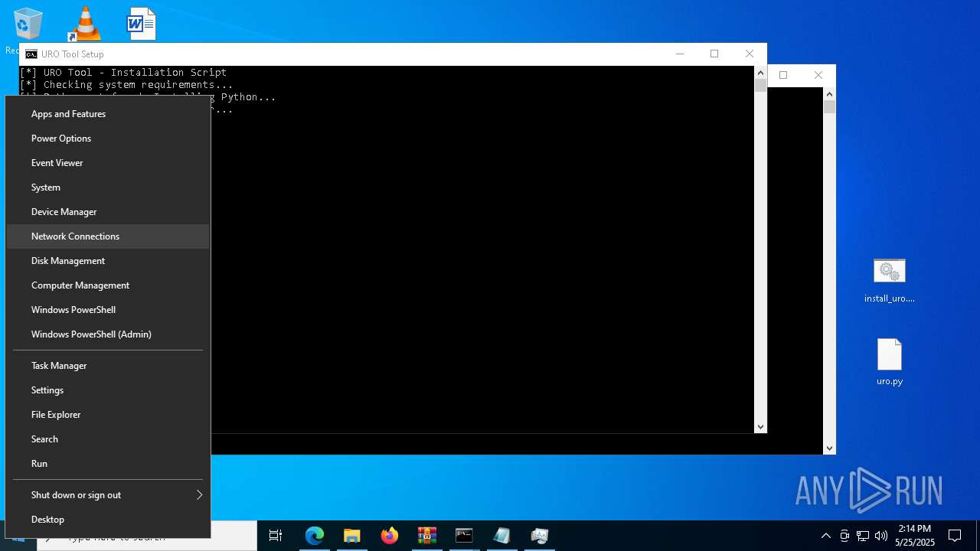Screen dimensions: 980x551
Task: Open the notepad-style taskbar app
Action: (502, 536)
